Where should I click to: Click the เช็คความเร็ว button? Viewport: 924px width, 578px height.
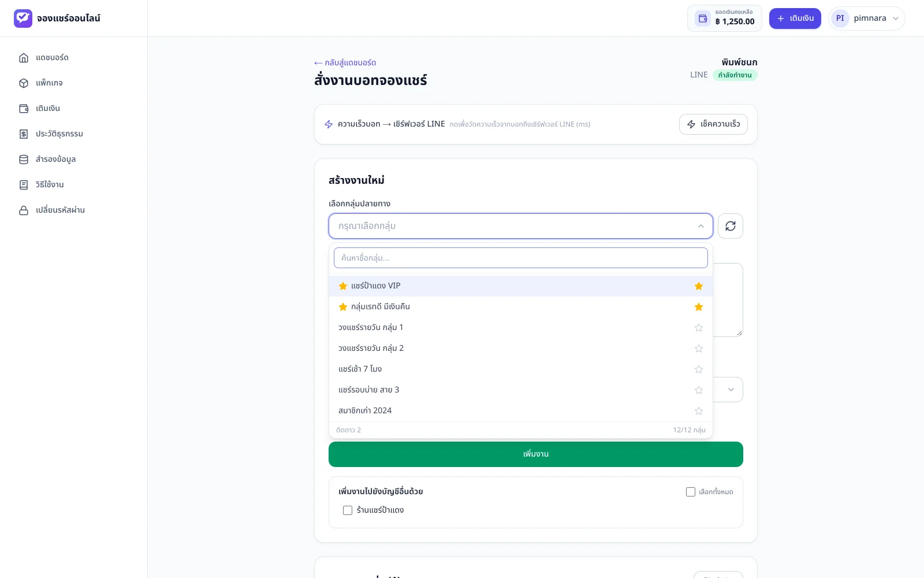click(713, 124)
